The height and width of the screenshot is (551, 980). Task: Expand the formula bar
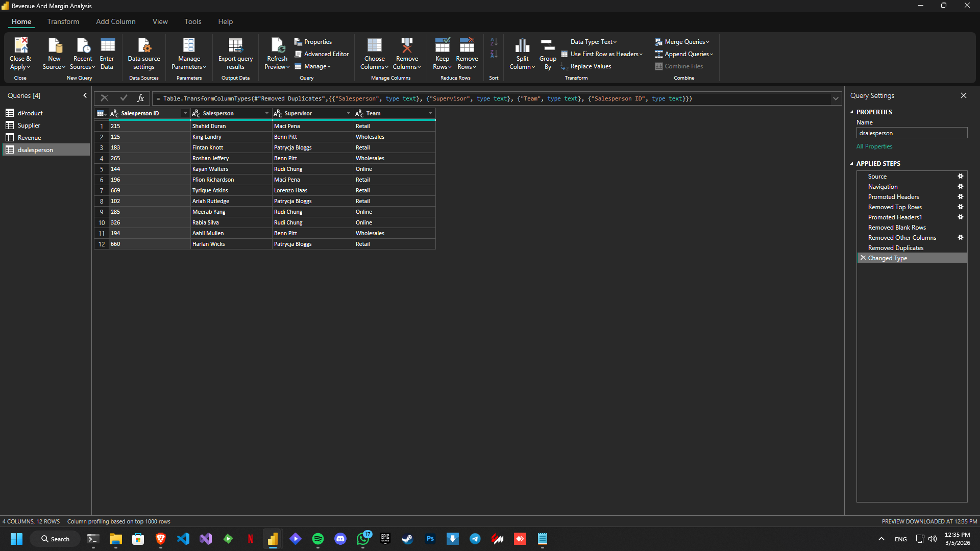click(836, 99)
